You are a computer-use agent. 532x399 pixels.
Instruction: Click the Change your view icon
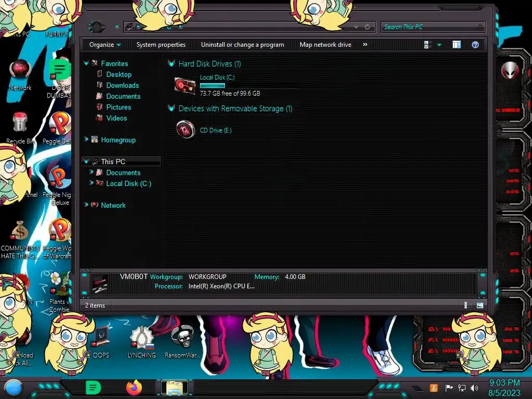tap(428, 45)
